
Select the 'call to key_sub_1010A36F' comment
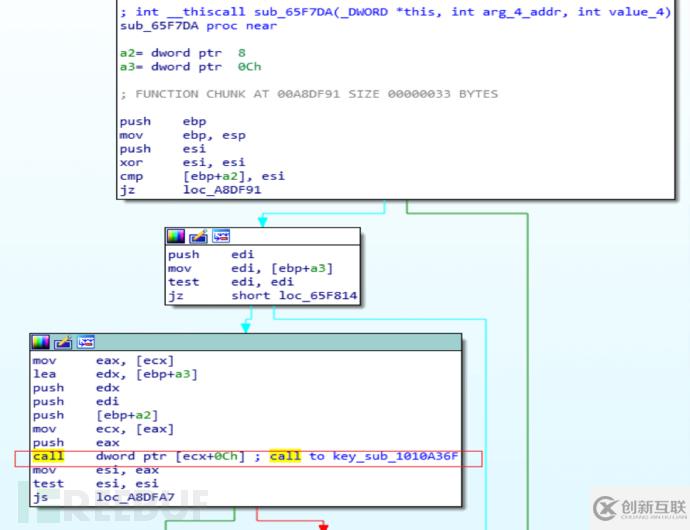click(x=364, y=456)
